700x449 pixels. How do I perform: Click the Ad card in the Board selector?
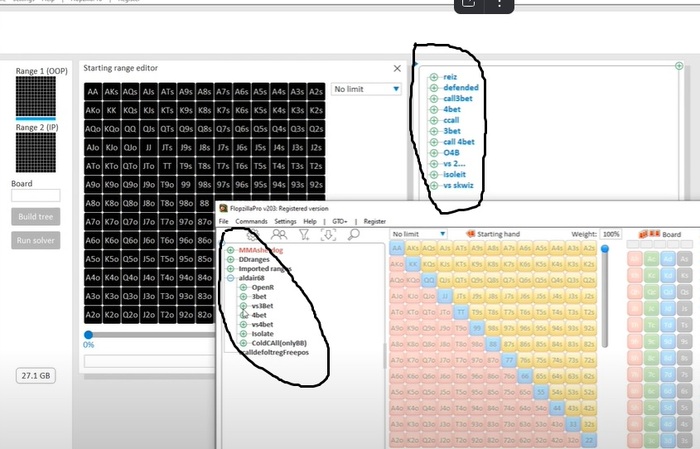pyautogui.click(x=668, y=259)
